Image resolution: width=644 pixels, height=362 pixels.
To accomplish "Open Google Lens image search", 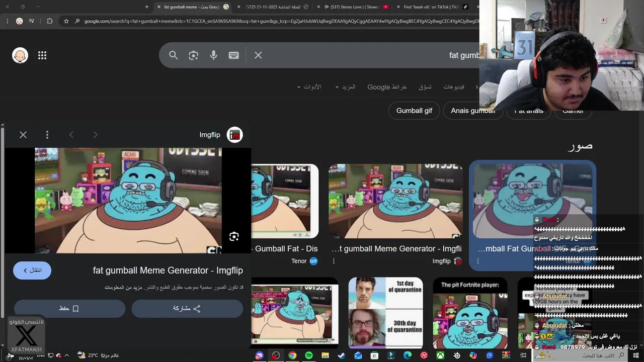I will tap(193, 55).
